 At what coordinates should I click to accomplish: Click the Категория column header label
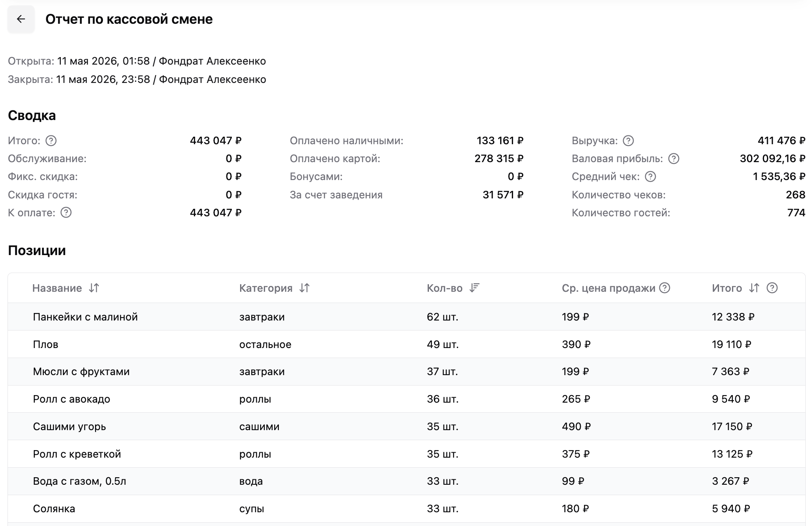[266, 288]
